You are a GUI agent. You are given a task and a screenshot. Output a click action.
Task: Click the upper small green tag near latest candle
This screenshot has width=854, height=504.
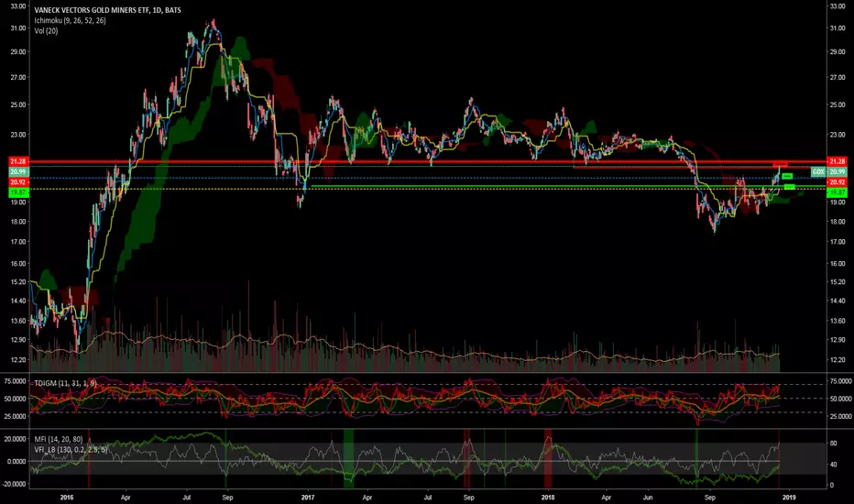click(x=787, y=176)
